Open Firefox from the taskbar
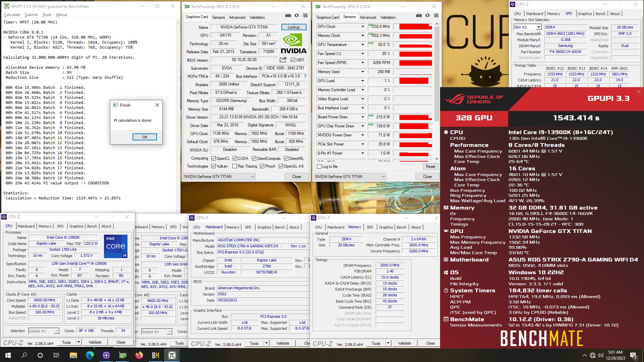644x362 pixels. [x=139, y=355]
